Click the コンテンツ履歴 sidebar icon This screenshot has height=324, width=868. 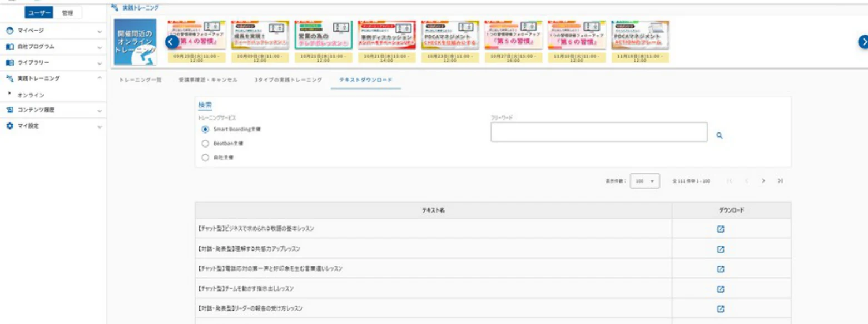9,110
